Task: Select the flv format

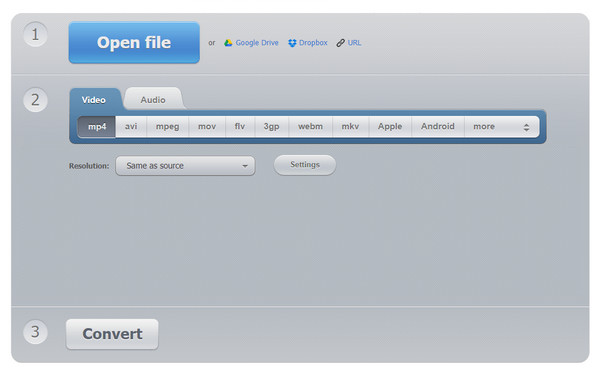Action: [240, 127]
